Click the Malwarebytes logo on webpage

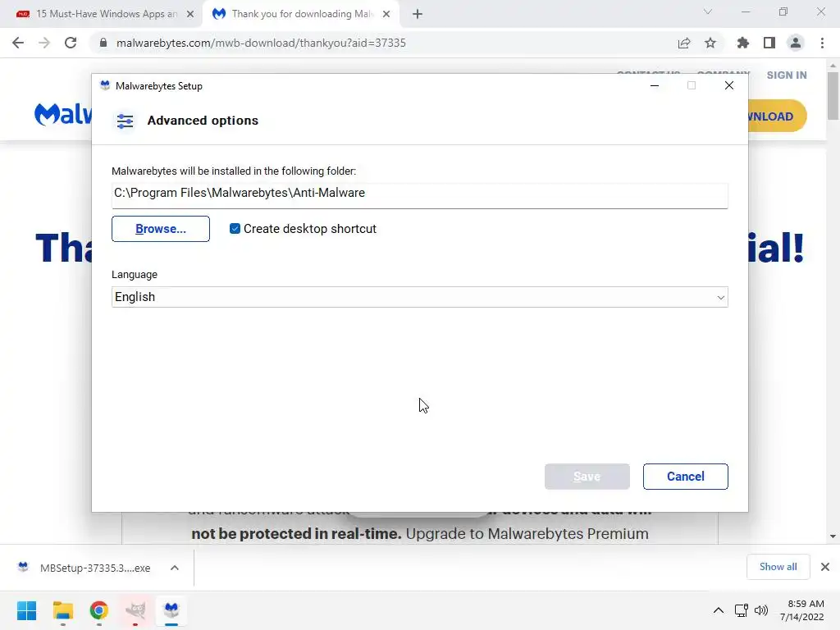pyautogui.click(x=63, y=114)
